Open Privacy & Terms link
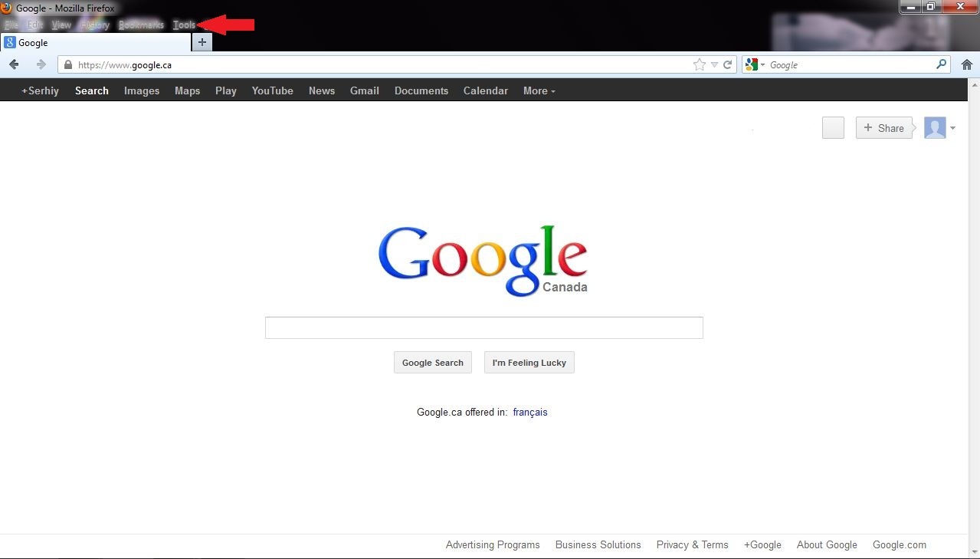 pyautogui.click(x=693, y=545)
